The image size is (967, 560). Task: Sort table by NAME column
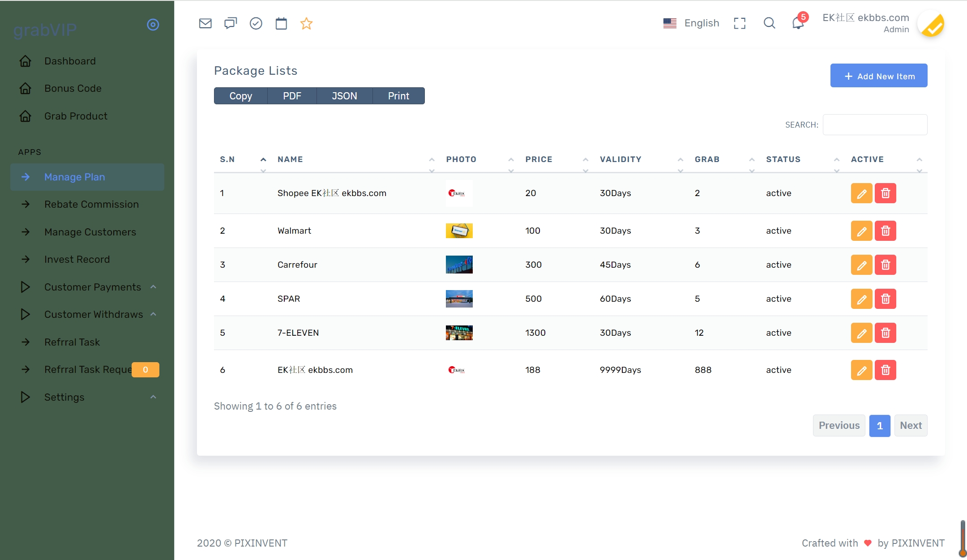[356, 159]
